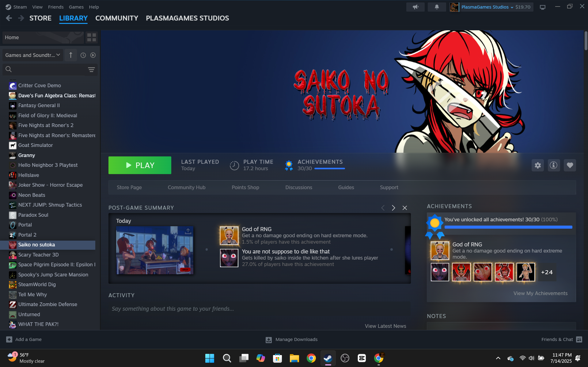588x367 pixels.
Task: Open the PlasmaGames Studios account dropdown
Action: 487,7
